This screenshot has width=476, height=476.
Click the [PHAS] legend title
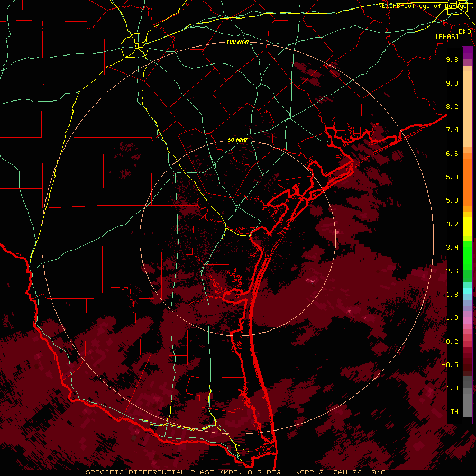(x=447, y=36)
